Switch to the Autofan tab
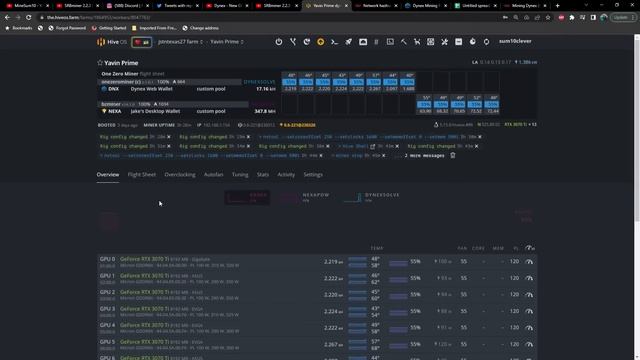The width and height of the screenshot is (640, 360). 213,175
